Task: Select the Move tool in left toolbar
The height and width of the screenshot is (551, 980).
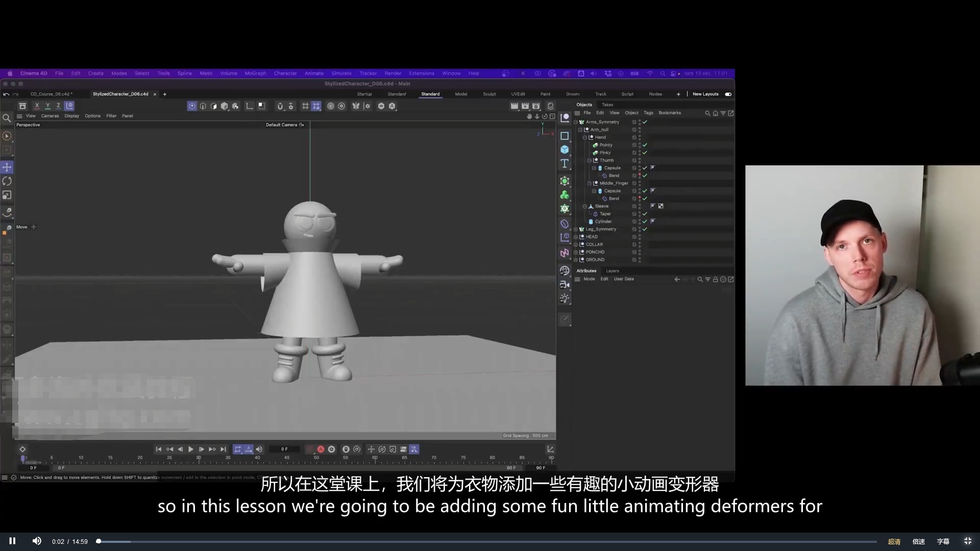Action: [7, 167]
